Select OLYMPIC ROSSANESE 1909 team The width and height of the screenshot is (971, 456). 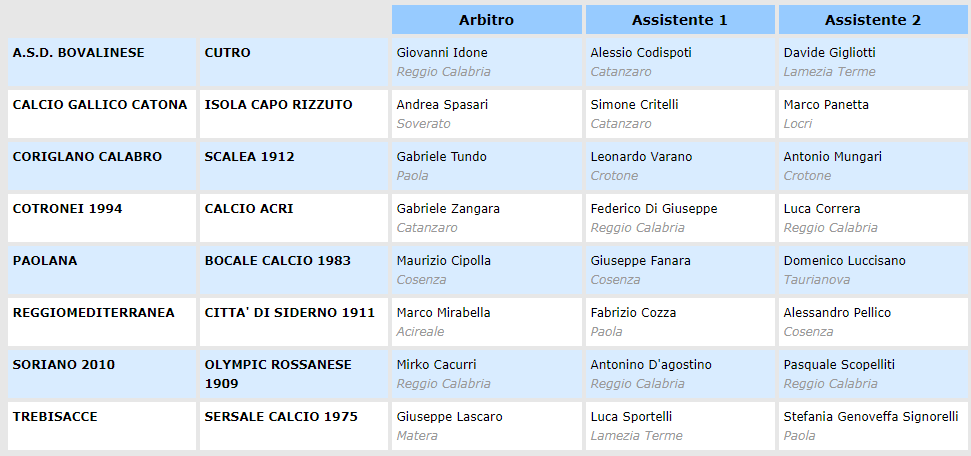pyautogui.click(x=278, y=373)
